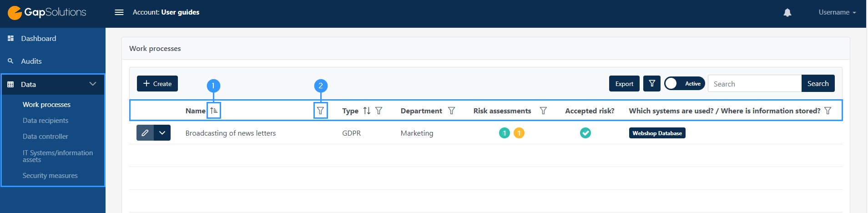Screen dimensions: 868x213
Task: Click the Data table icon in sidebar
Action: (x=11, y=84)
